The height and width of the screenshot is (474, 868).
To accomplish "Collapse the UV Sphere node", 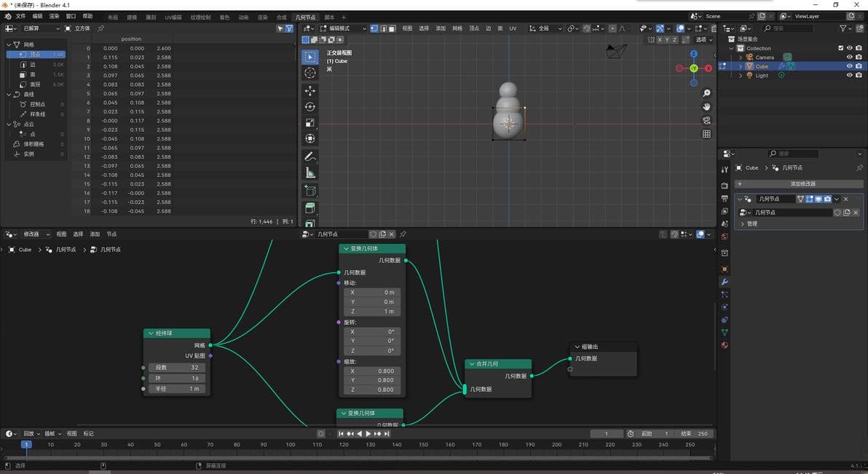I will coord(151,333).
